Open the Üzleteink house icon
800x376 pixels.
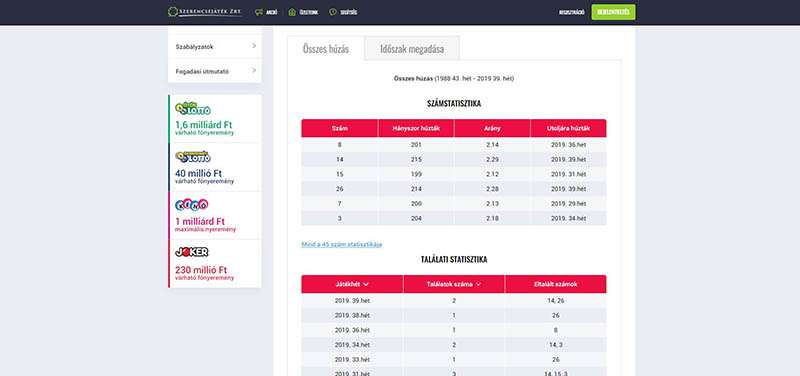292,12
